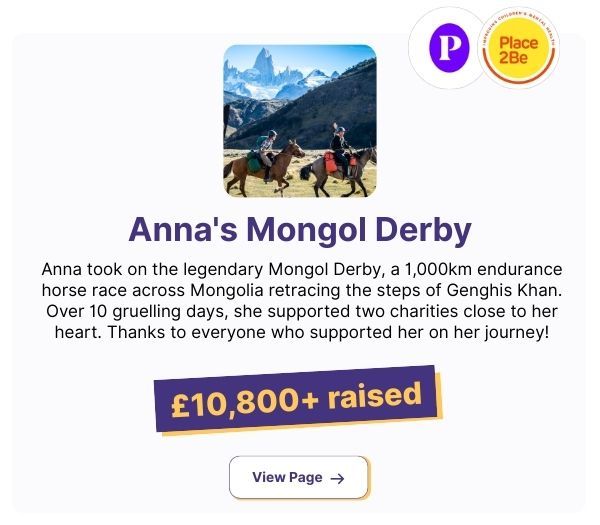The height and width of the screenshot is (525, 600).
Task: Click the description's first line about Anna
Action: (x=299, y=270)
